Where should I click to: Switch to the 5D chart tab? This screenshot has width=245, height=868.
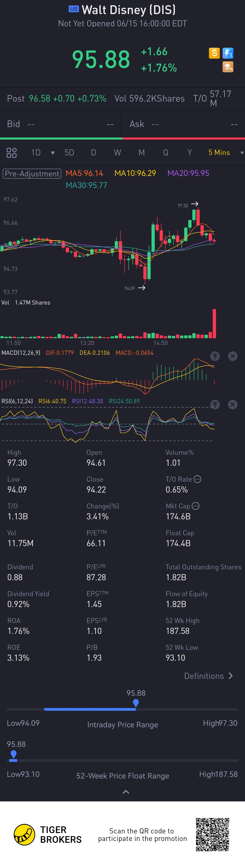(69, 153)
